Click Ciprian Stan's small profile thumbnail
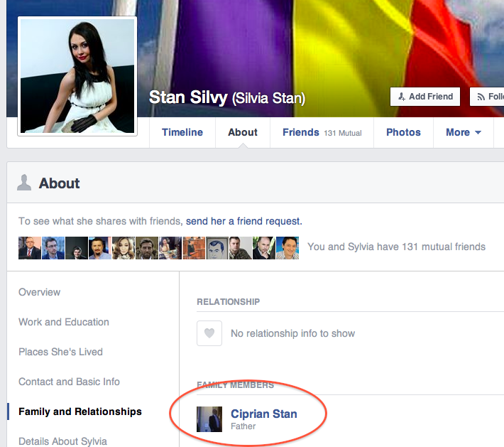 pos(209,419)
